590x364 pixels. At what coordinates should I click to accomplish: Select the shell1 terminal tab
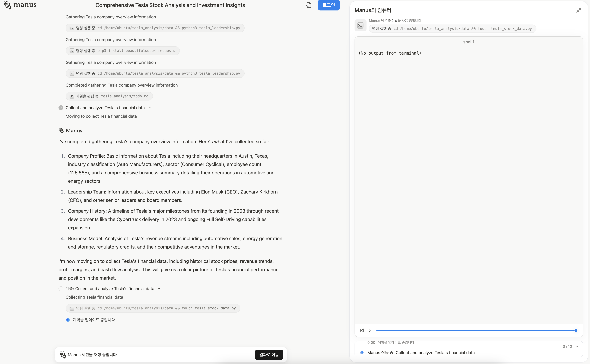468,42
